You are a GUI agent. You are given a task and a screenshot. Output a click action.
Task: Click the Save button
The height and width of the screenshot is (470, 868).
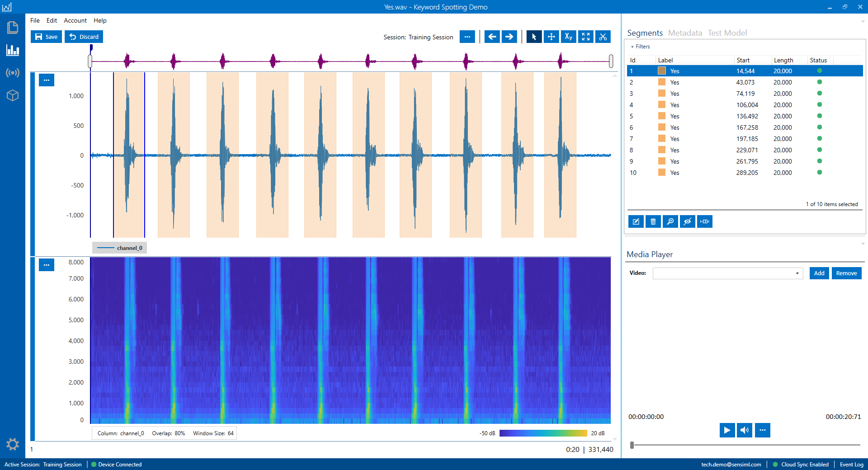click(x=46, y=37)
